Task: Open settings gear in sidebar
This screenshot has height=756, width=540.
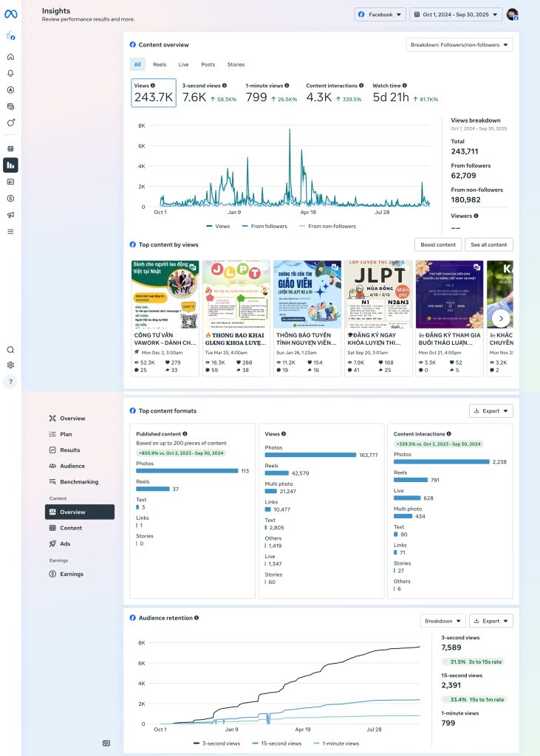Action: tap(10, 365)
